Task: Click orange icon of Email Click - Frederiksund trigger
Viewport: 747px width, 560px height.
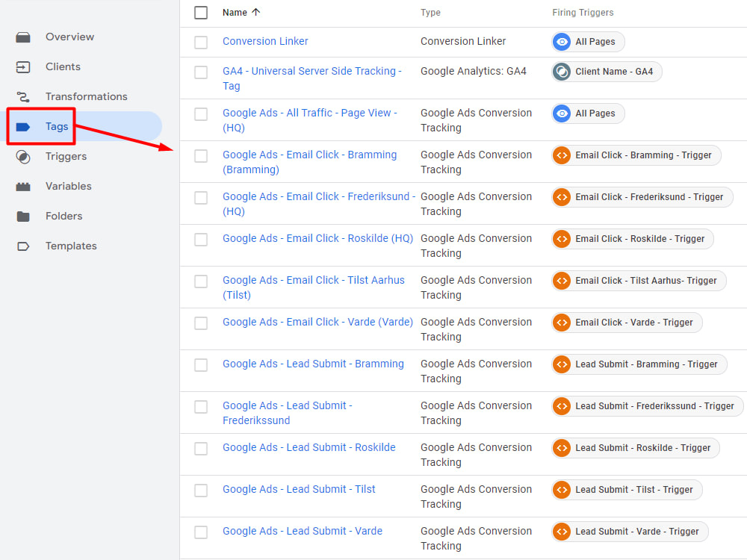Action: tap(562, 197)
